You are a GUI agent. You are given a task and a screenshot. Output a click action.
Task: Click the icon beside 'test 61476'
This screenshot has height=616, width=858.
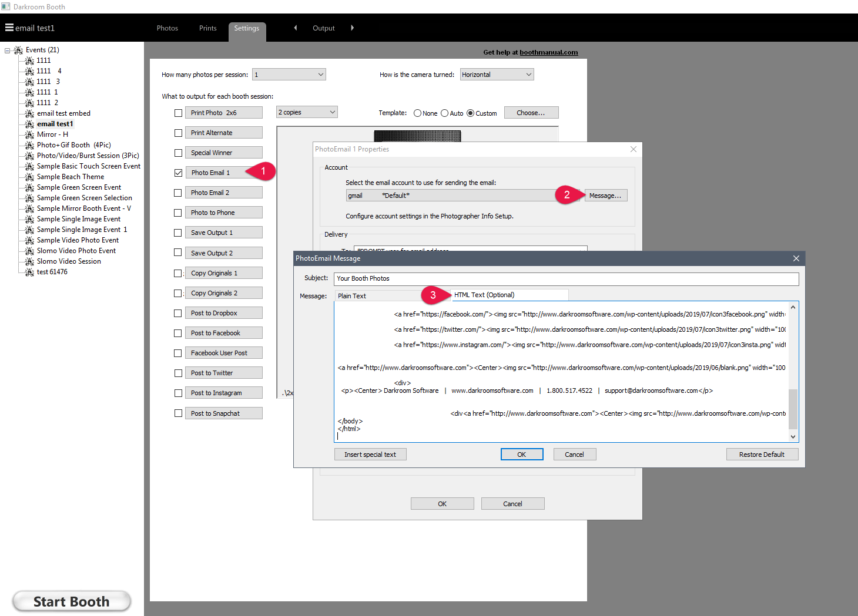(29, 272)
